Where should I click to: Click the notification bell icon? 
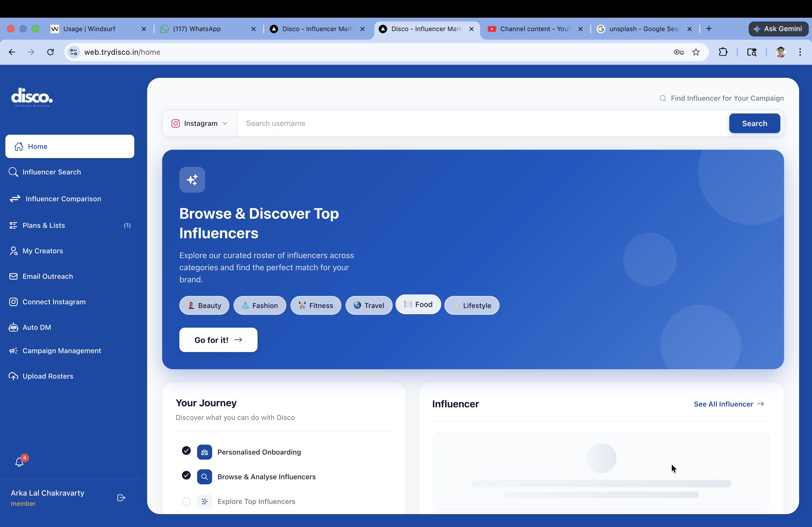pos(19,462)
